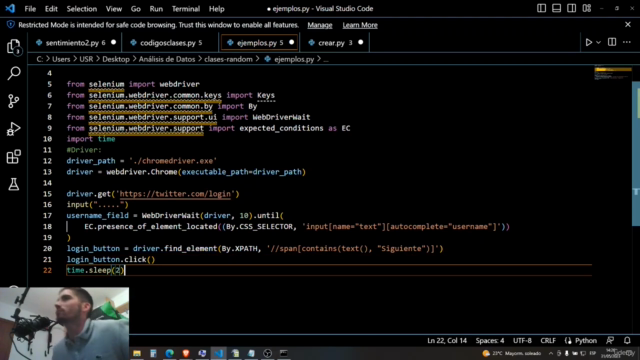Expand 'Análisis de Datos' breadcrumb folder
This screenshot has width=640, height=360.
click(x=167, y=59)
